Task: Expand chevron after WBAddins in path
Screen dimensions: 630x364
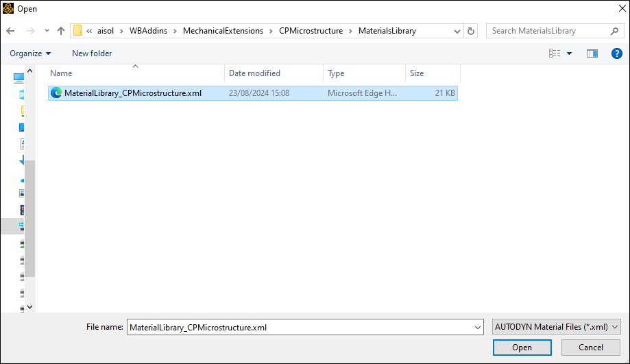Action: 175,31
